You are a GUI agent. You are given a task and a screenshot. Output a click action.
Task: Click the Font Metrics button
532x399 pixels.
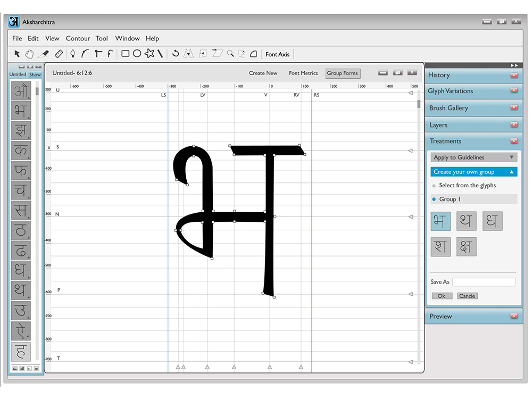pos(303,73)
